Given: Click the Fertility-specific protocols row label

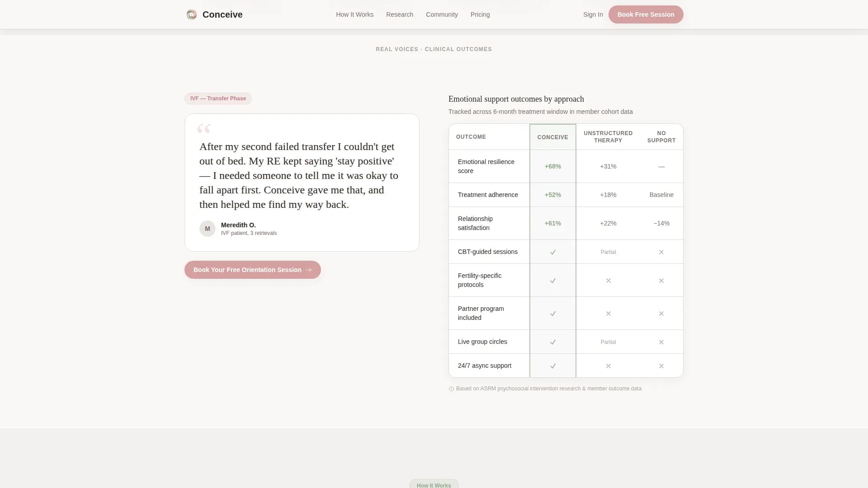Looking at the screenshot, I should click(479, 280).
